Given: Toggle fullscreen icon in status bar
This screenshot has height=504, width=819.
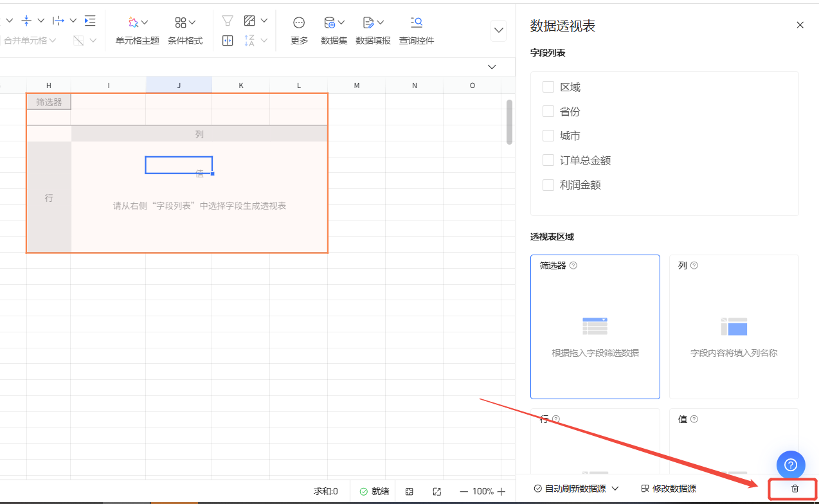Looking at the screenshot, I should [x=437, y=491].
